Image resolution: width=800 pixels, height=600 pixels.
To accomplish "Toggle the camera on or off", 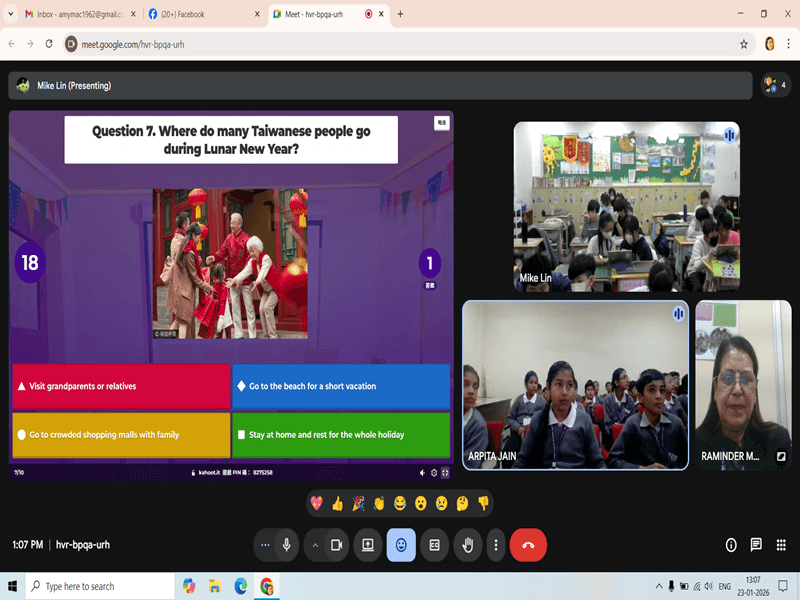I will pyautogui.click(x=337, y=545).
